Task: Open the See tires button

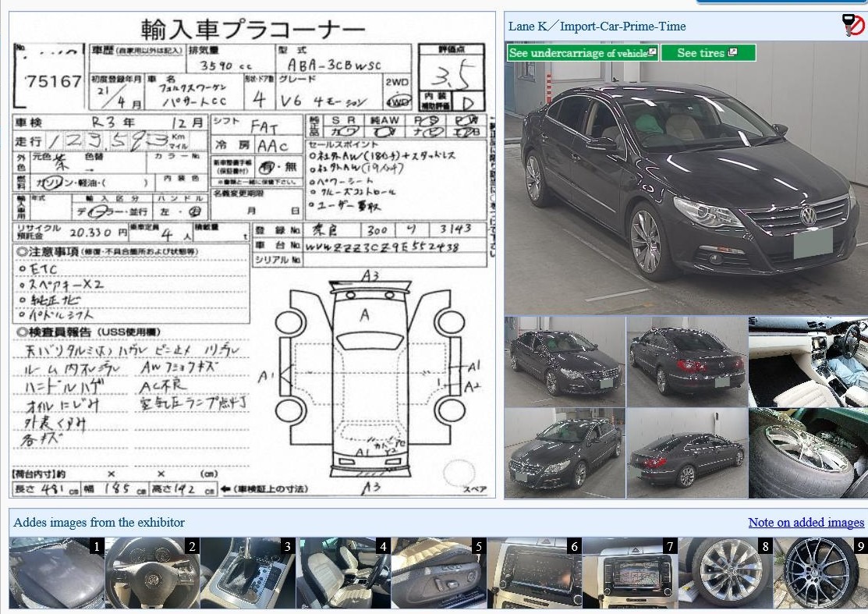Action: pos(708,53)
